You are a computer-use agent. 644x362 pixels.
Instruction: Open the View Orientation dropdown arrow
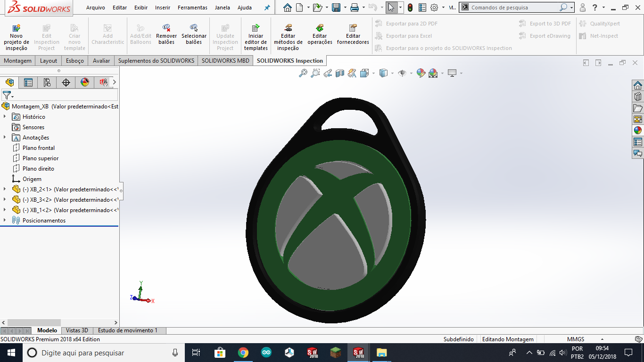click(373, 73)
